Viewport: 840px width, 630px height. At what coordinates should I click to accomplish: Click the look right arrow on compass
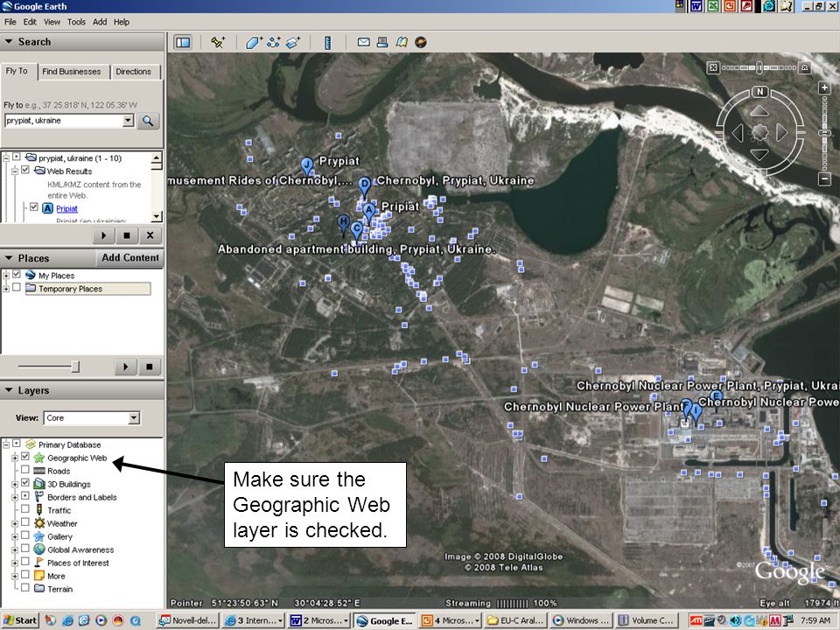[x=781, y=132]
